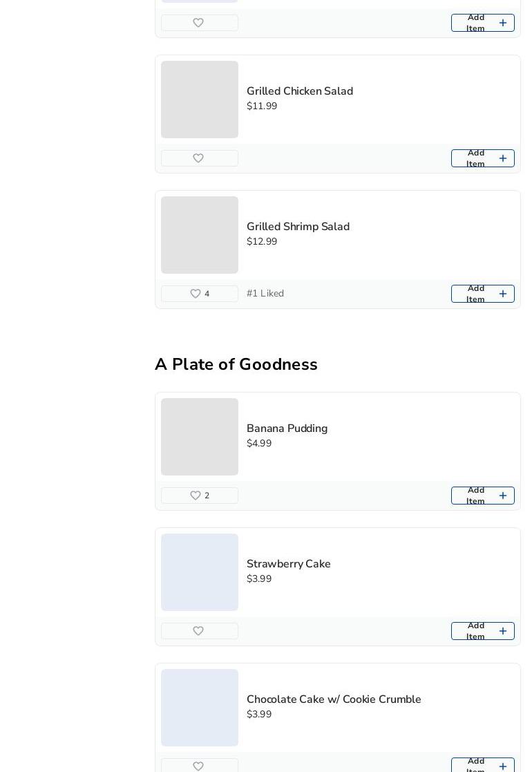Add Strawberry Cake item
532x772 pixels.
(482, 631)
